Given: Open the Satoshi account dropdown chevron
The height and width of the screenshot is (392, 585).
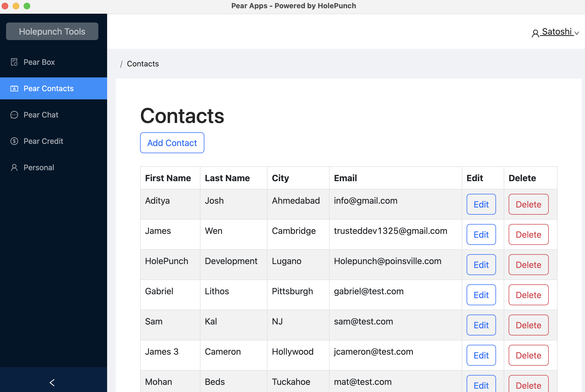Looking at the screenshot, I should 577,33.
